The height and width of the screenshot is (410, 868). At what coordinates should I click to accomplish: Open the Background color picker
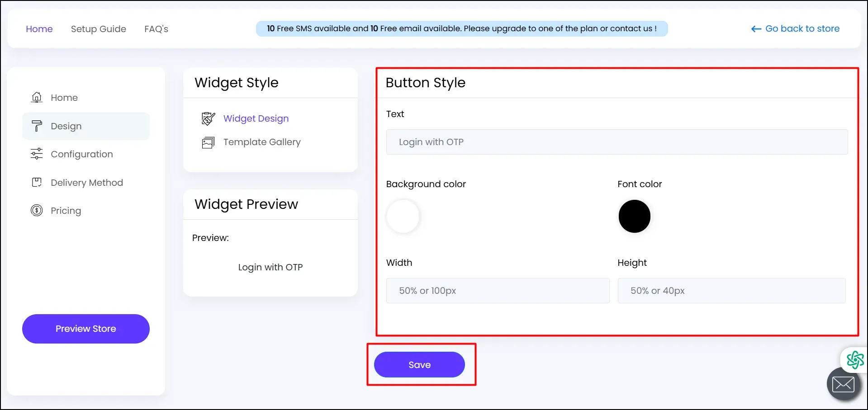pyautogui.click(x=403, y=216)
